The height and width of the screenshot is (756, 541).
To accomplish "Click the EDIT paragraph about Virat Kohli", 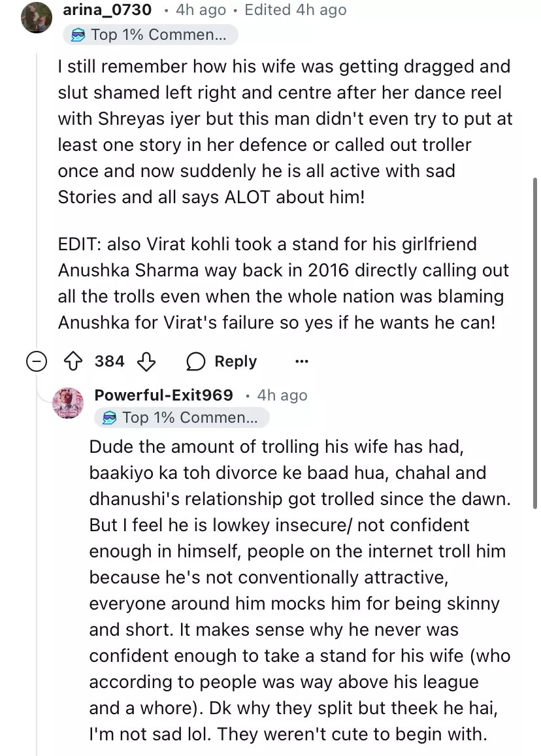I will [281, 283].
